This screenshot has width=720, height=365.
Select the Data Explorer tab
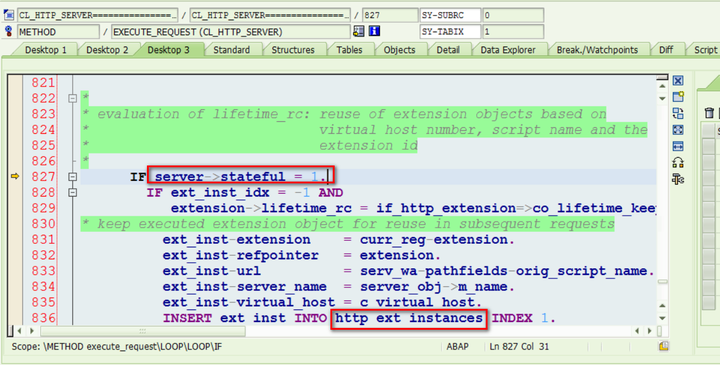[508, 50]
